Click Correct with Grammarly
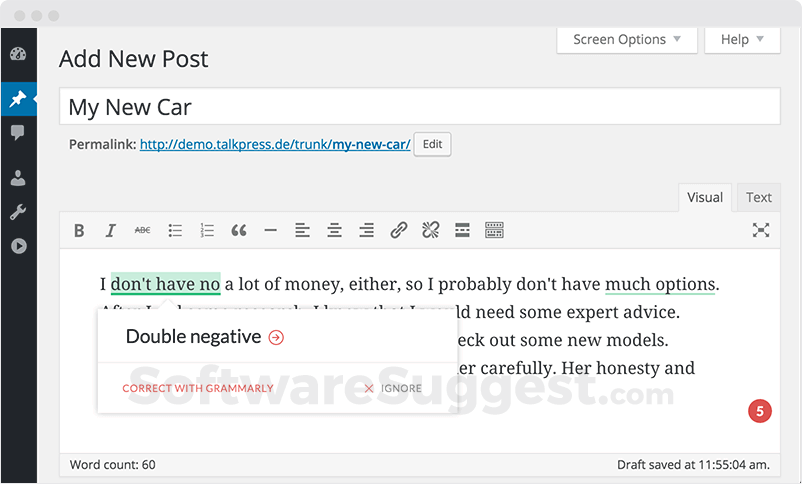 (197, 388)
